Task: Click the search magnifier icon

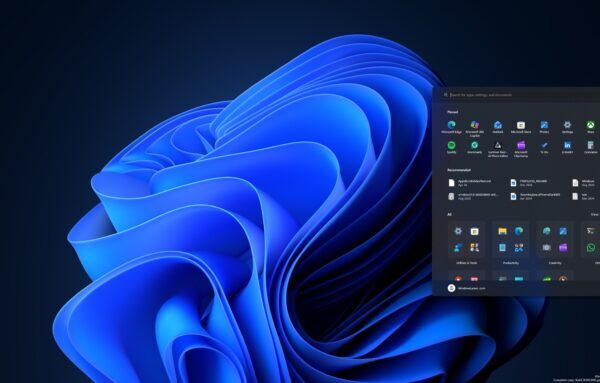Action: point(446,95)
